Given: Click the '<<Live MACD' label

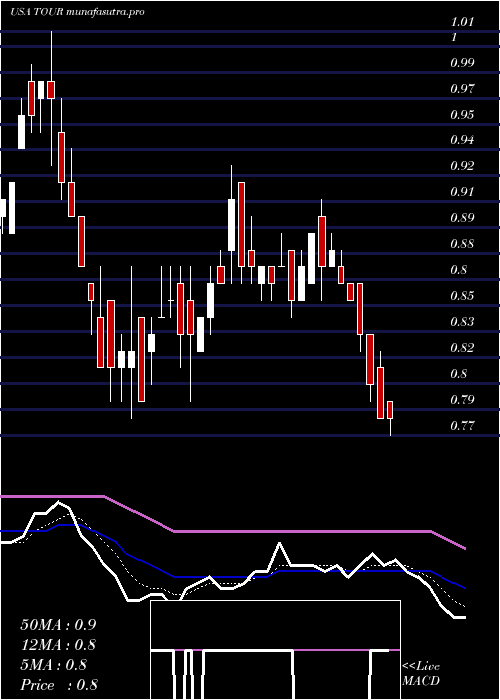Looking at the screenshot, I should pyautogui.click(x=421, y=674).
